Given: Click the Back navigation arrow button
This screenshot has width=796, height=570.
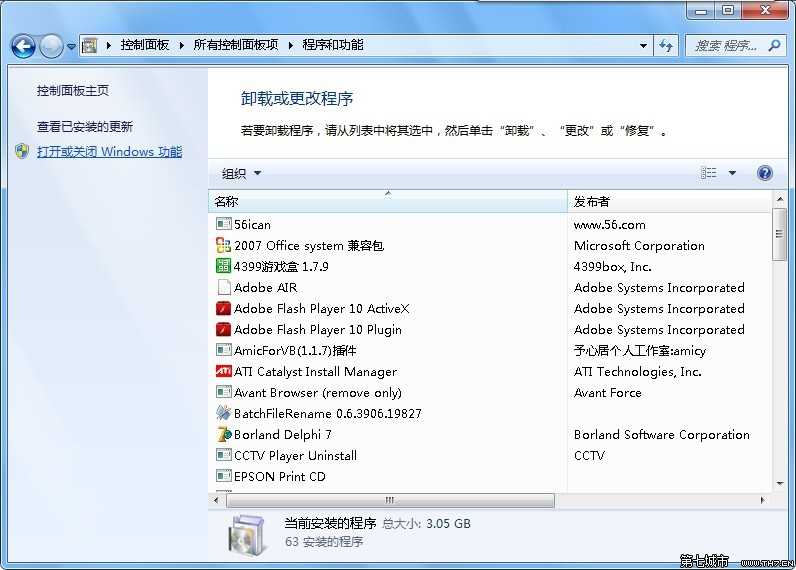Looking at the screenshot, I should click(23, 47).
